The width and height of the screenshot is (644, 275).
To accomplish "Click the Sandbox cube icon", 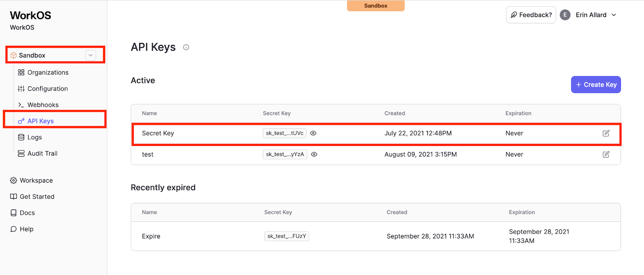I will [x=13, y=55].
